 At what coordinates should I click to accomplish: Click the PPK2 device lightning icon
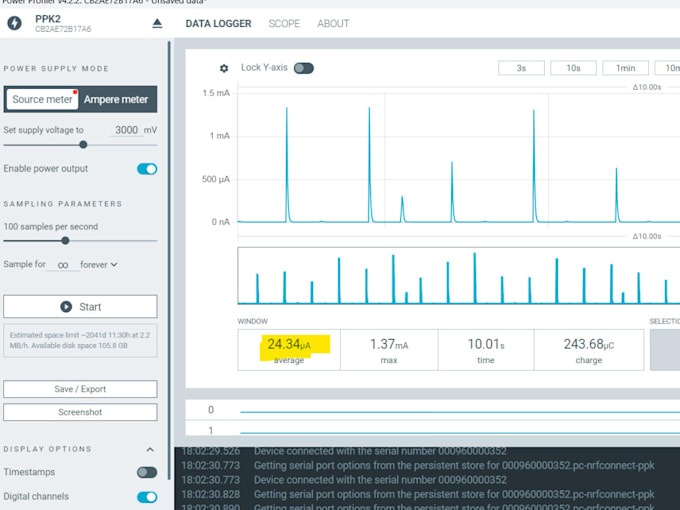coord(14,23)
